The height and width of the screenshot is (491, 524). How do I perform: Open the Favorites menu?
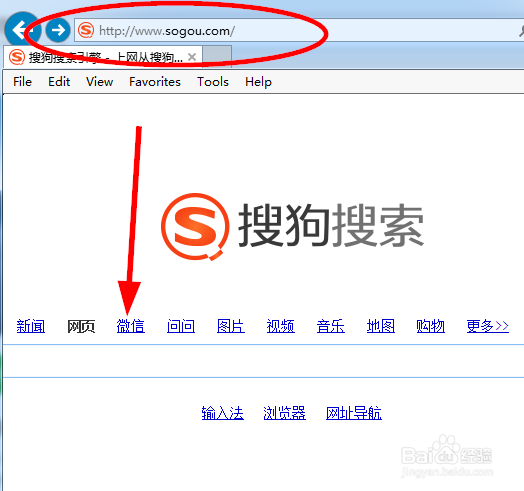(x=155, y=82)
